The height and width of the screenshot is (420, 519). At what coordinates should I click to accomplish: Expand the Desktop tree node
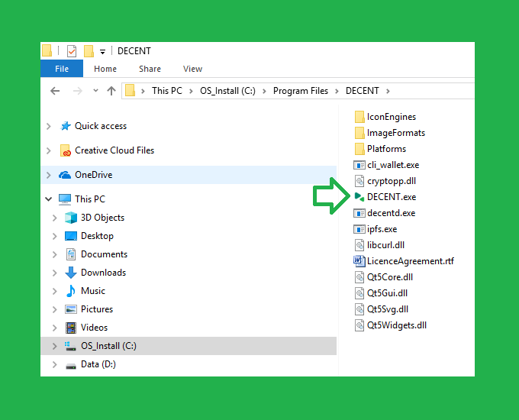tap(55, 236)
